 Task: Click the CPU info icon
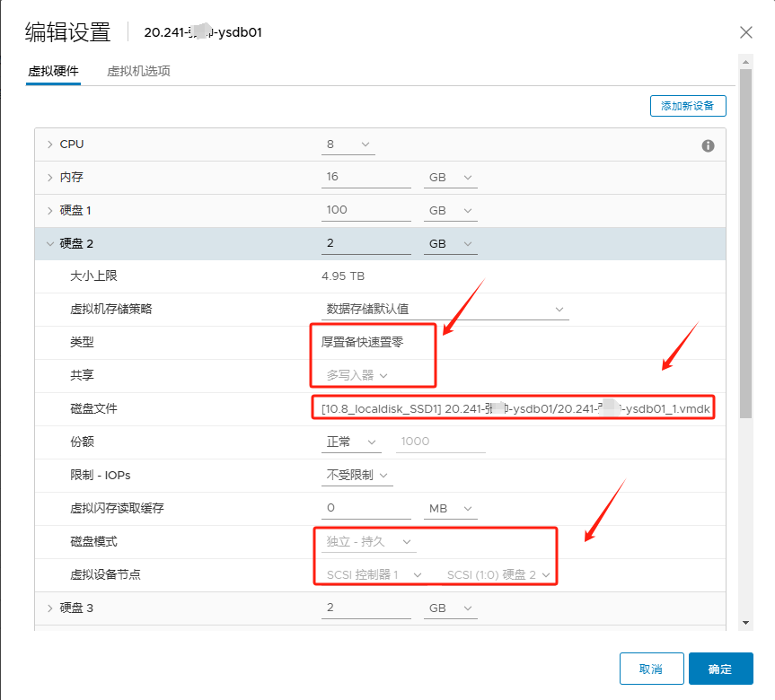(708, 145)
